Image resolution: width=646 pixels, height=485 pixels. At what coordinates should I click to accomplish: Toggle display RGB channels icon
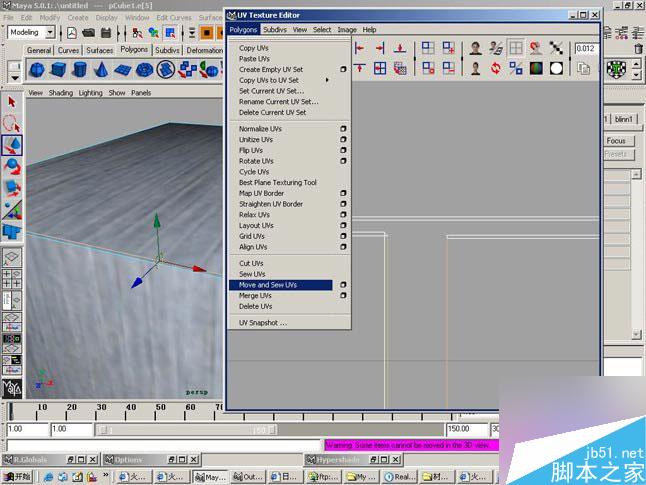[x=537, y=68]
